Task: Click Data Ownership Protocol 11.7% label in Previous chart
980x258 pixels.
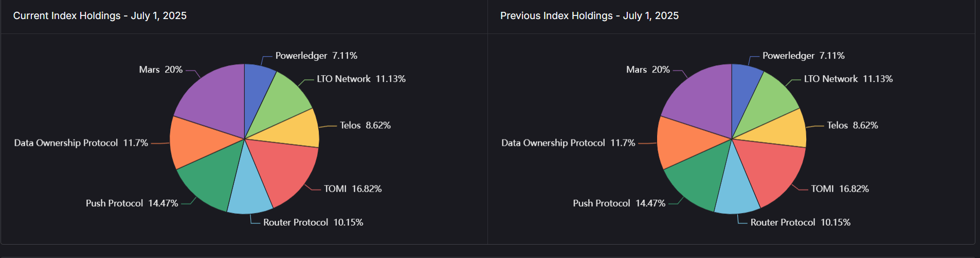Action: pos(568,143)
